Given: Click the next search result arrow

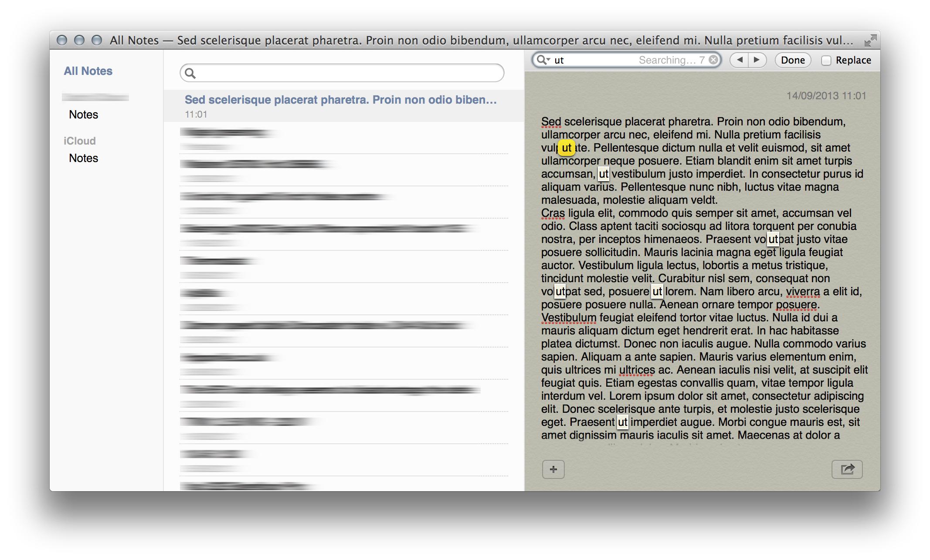Looking at the screenshot, I should 757,61.
